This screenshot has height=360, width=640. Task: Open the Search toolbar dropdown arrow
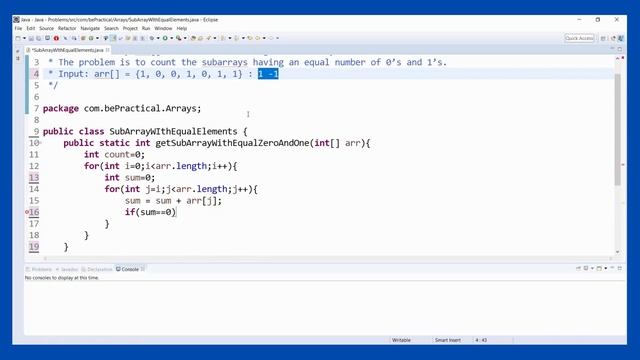215,38
